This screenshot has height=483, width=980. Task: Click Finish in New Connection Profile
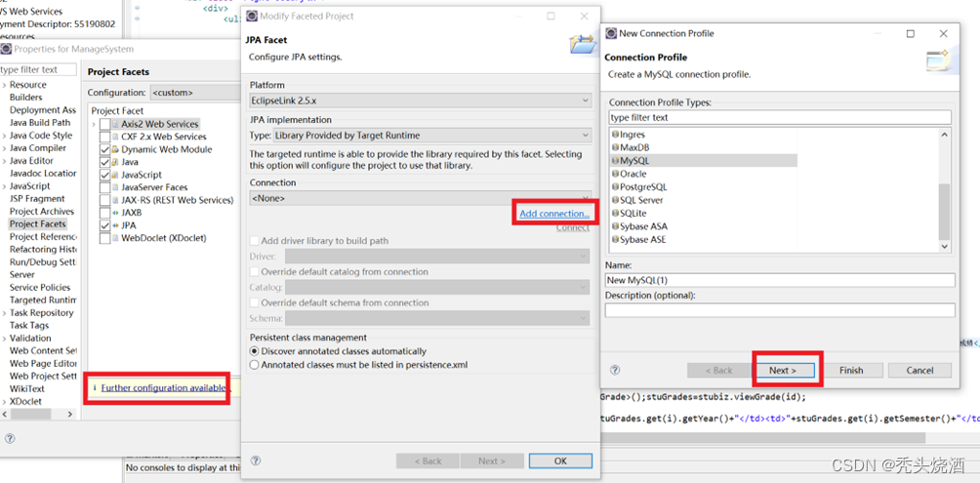pyautogui.click(x=851, y=371)
